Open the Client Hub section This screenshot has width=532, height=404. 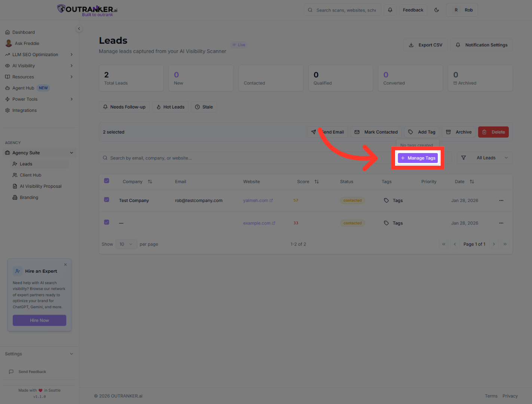[30, 175]
